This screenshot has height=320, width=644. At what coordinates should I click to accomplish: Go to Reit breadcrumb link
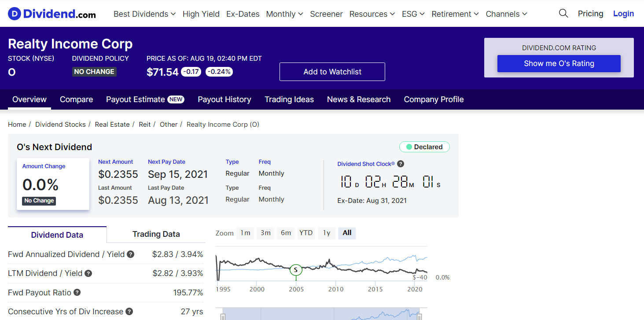[x=145, y=125]
